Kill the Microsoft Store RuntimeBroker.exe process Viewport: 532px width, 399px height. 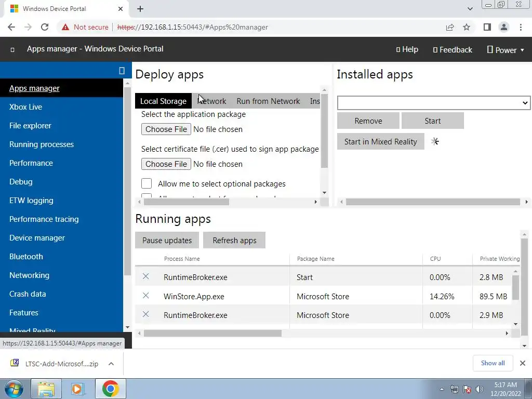[x=146, y=314]
